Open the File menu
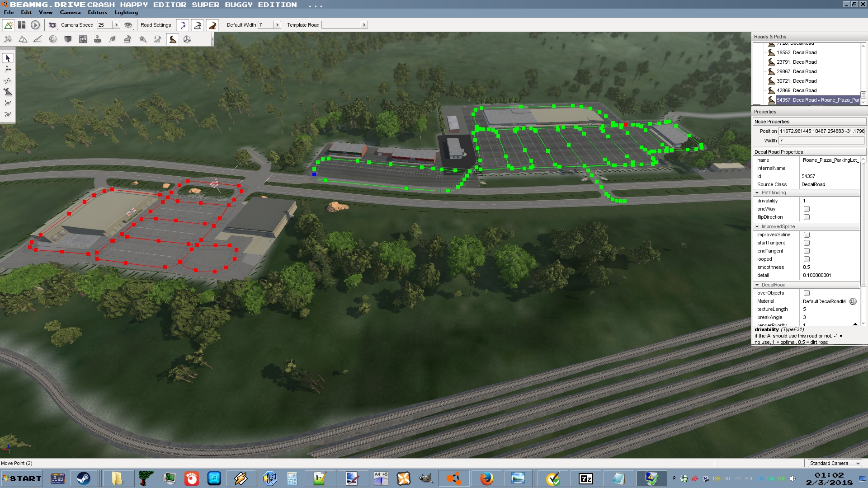This screenshot has width=868, height=488. click(9, 12)
